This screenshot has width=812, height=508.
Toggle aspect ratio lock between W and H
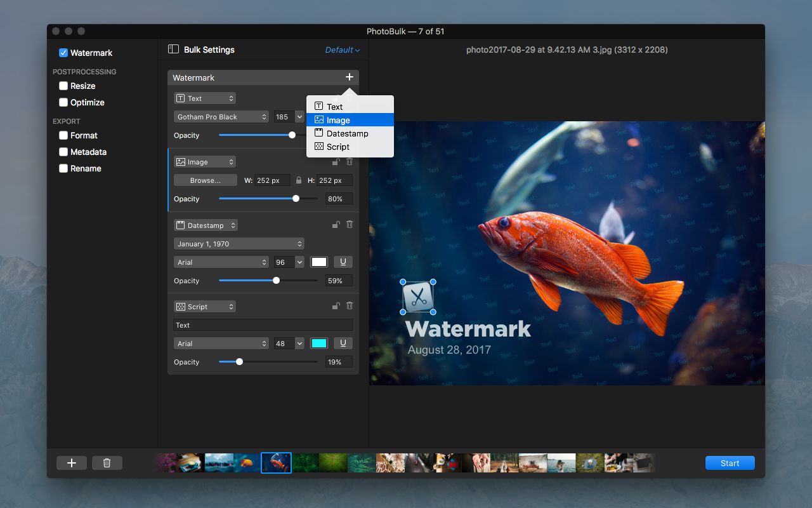[299, 180]
